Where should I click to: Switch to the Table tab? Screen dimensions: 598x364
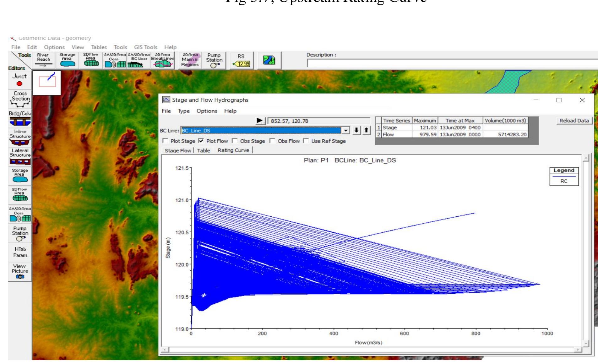coord(204,150)
